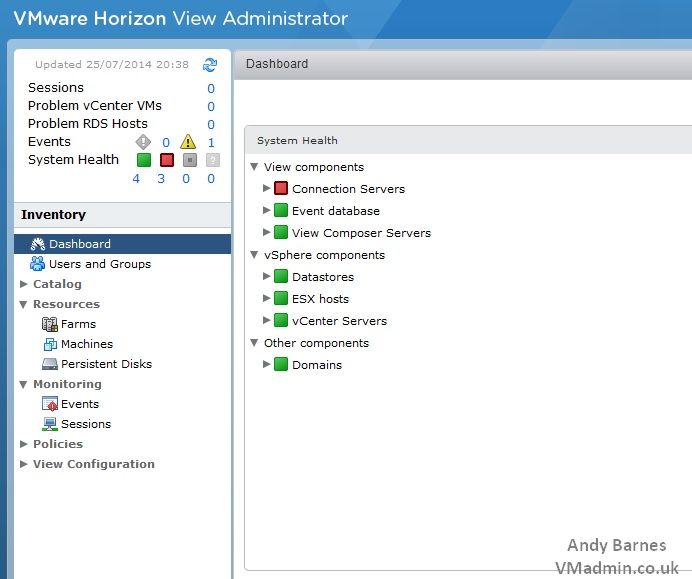Screen dimensions: 692x579
Task: Open Users and Groups
Action: tap(100, 264)
